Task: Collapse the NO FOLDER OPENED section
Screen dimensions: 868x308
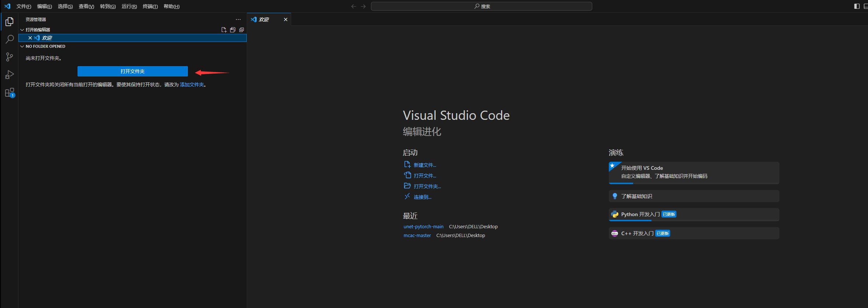Action: coord(22,46)
